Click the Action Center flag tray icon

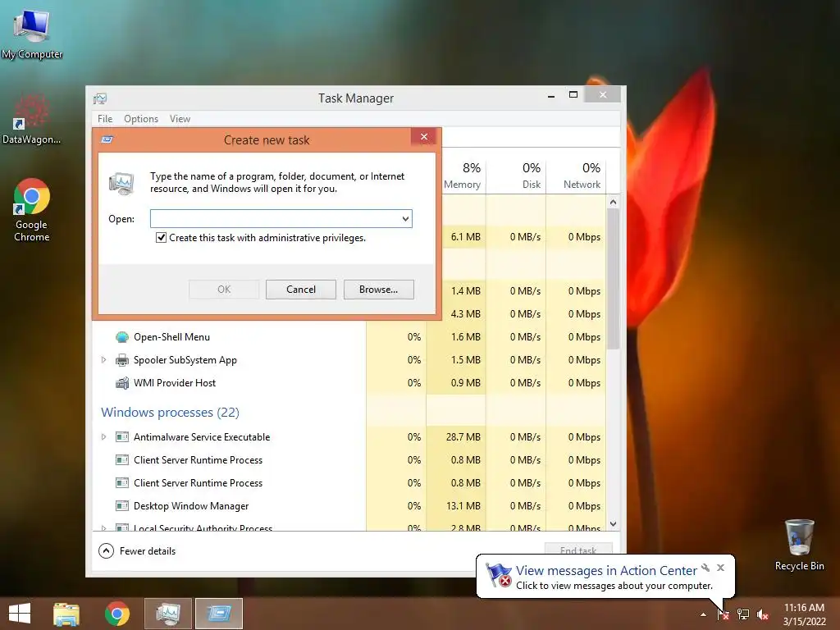724,614
